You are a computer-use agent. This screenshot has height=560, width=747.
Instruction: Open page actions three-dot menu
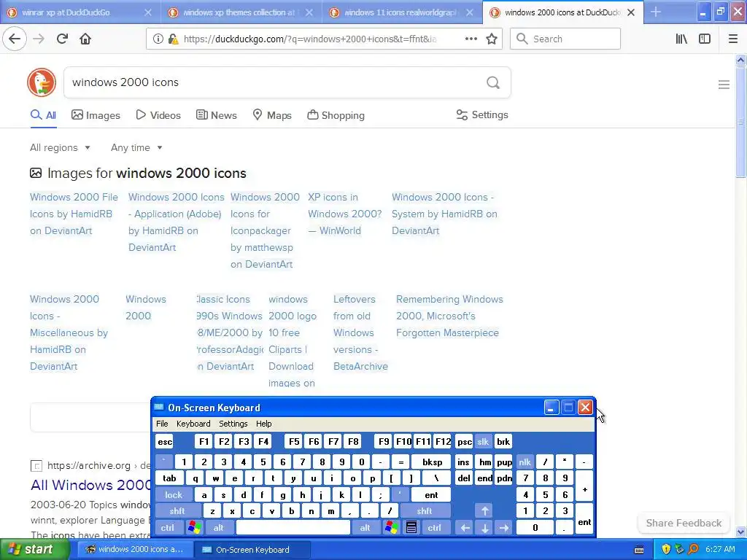click(x=471, y=39)
